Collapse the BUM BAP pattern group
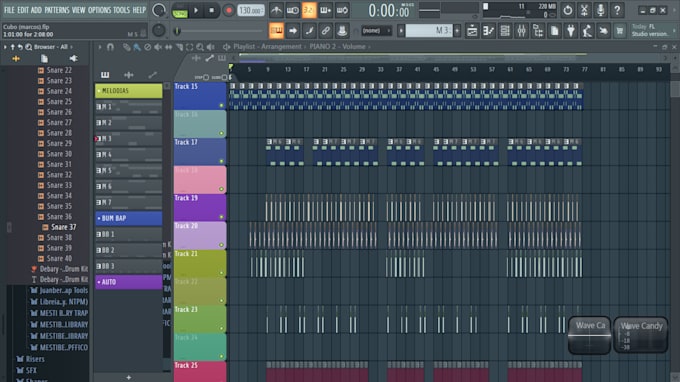Image resolution: width=680 pixels, height=382 pixels. point(99,218)
